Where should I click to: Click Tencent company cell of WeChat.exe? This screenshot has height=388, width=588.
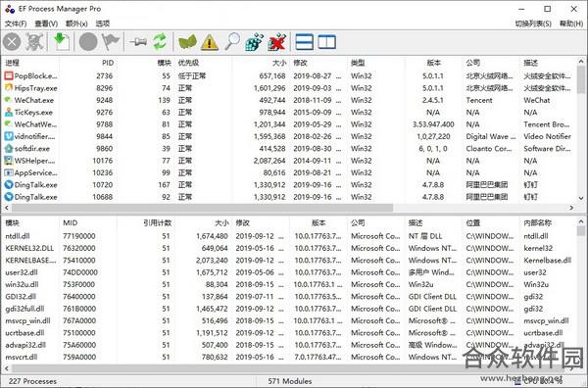tap(479, 100)
